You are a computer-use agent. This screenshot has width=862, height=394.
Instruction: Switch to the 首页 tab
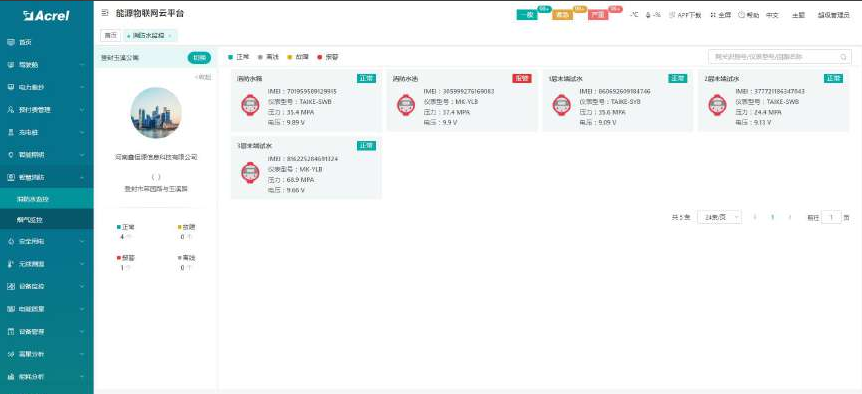tap(110, 36)
